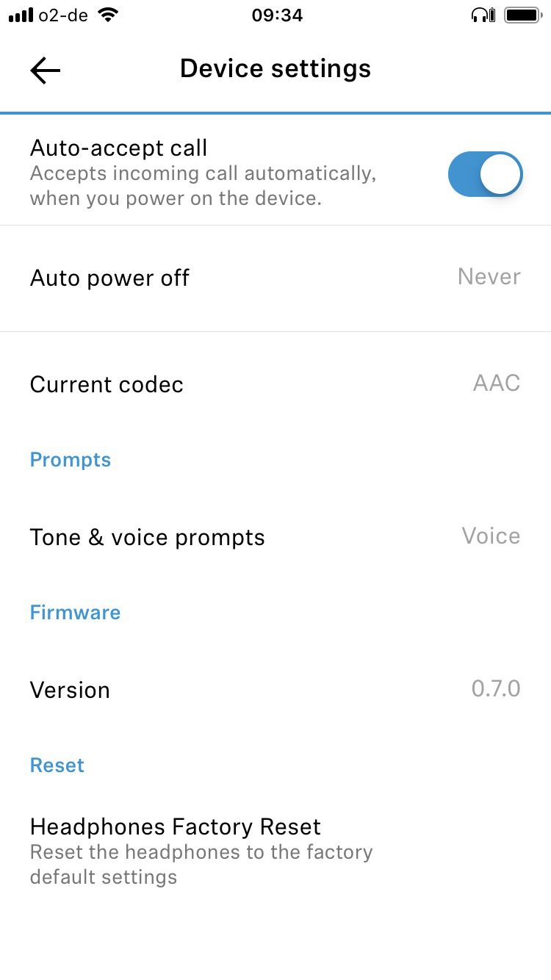Image resolution: width=551 pixels, height=980 pixels.
Task: Tap the Wi-Fi icon in status bar
Action: pos(108,15)
